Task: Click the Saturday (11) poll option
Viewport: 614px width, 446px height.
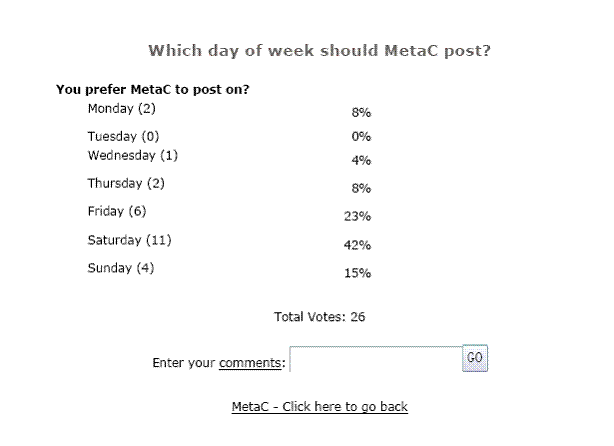Action: (131, 240)
